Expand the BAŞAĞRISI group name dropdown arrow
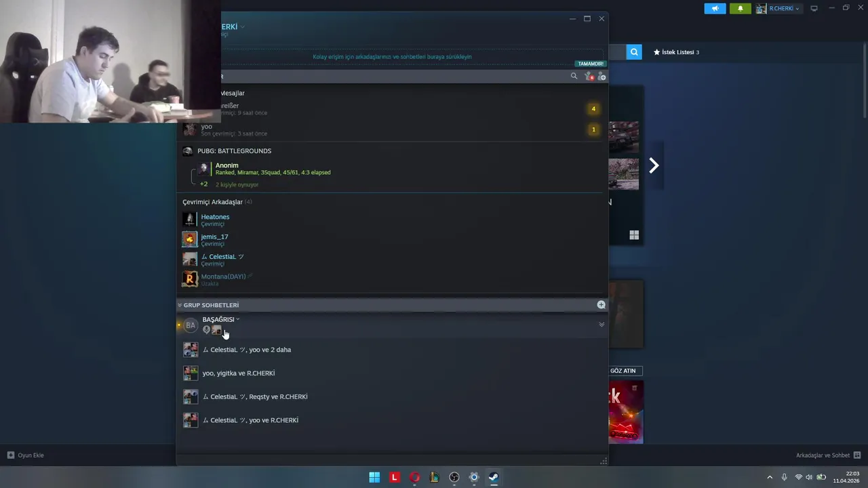The width and height of the screenshot is (868, 488). (237, 319)
